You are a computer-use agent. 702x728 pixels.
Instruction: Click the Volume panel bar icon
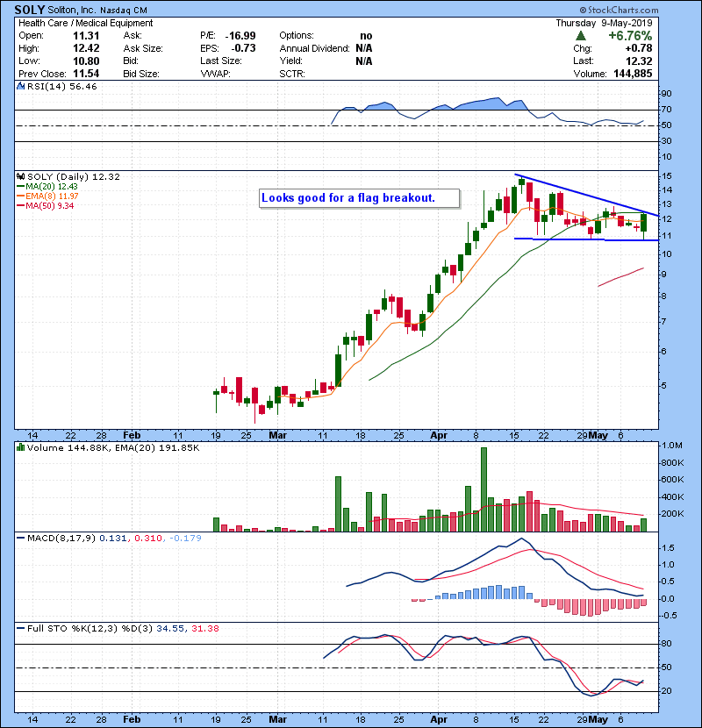[x=20, y=447]
